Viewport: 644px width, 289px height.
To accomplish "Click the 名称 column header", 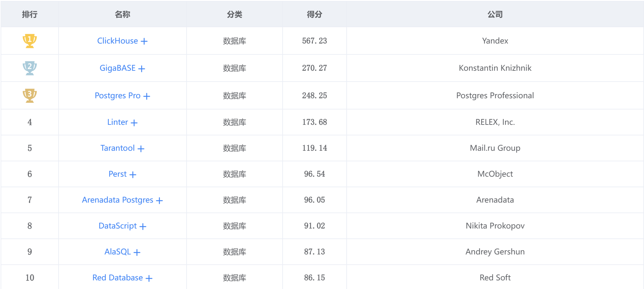I will pyautogui.click(x=122, y=14).
